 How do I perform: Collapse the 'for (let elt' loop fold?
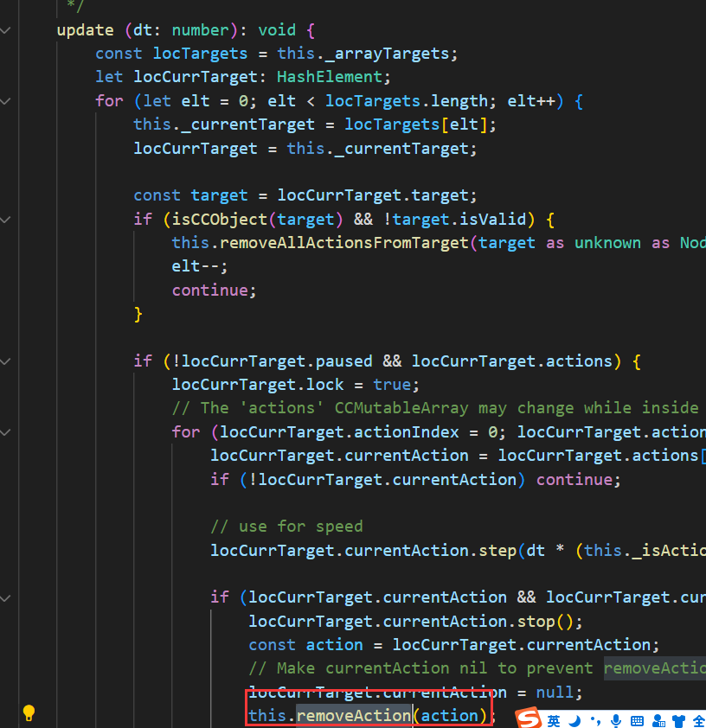(5, 101)
